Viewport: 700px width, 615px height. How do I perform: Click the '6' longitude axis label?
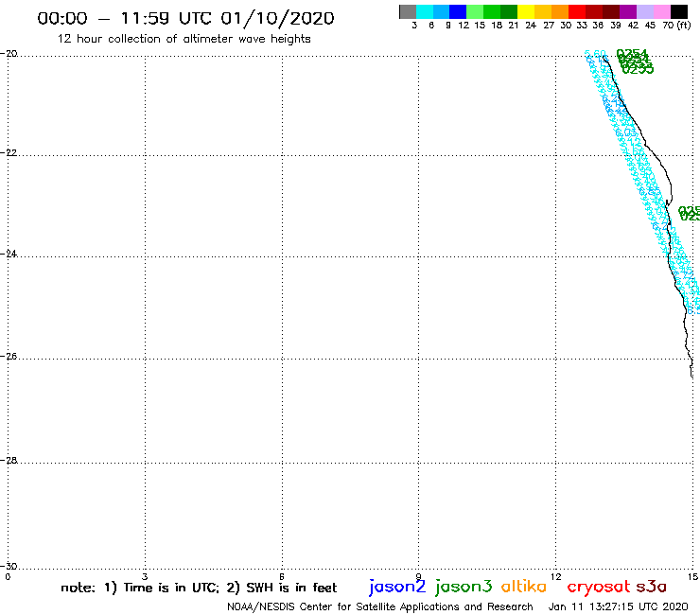click(282, 576)
